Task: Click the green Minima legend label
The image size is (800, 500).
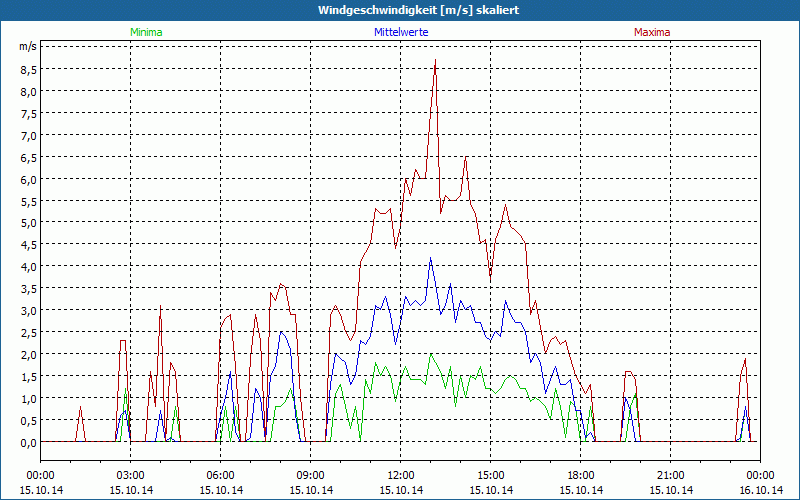Action: coord(146,32)
